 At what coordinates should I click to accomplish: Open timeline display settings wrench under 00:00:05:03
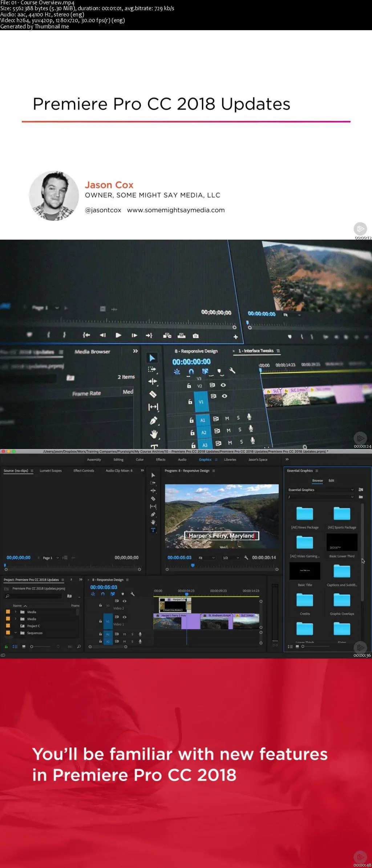tap(133, 594)
